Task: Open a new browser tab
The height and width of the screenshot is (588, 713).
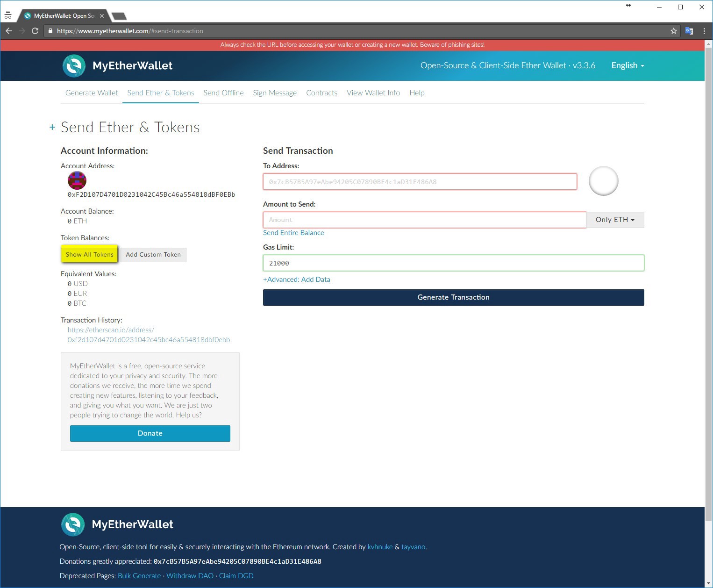Action: (119, 16)
